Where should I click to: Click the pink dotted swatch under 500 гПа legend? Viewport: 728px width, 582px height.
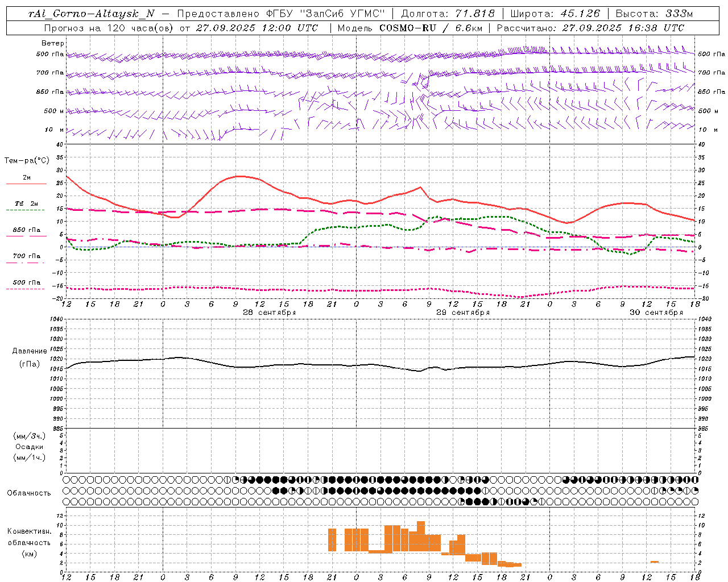[26, 289]
